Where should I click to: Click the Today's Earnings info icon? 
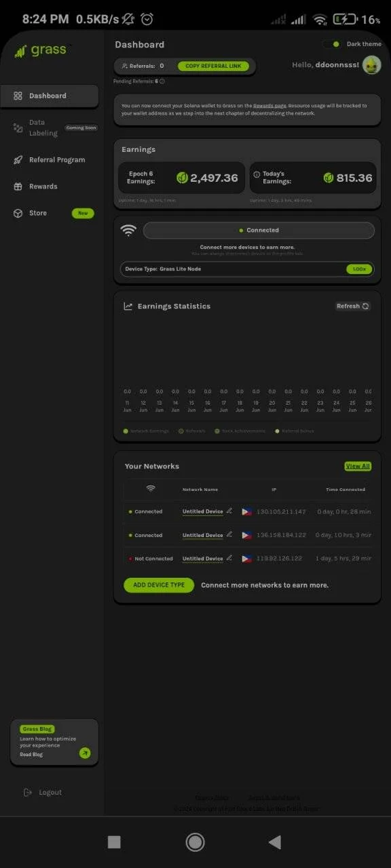pyautogui.click(x=257, y=174)
